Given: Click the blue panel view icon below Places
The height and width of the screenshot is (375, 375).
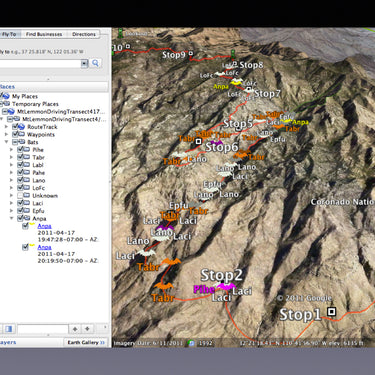Looking at the screenshot, I should (x=9, y=329).
